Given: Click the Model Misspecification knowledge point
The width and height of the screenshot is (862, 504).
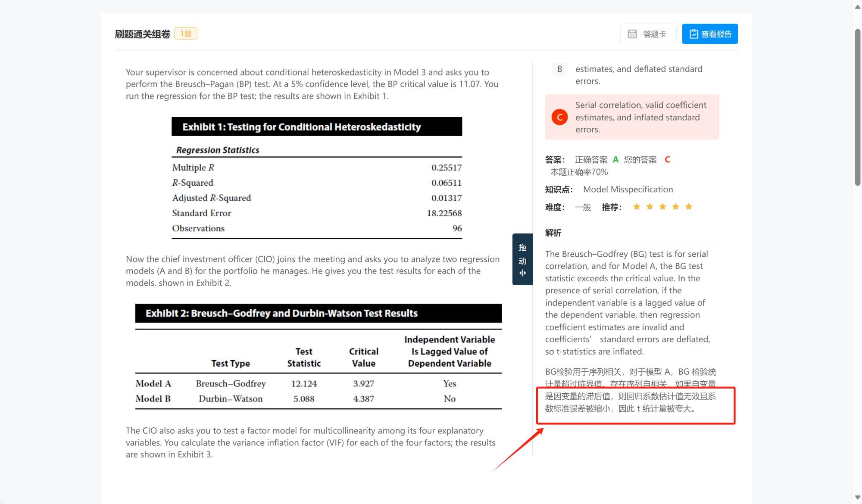Looking at the screenshot, I should click(x=628, y=190).
